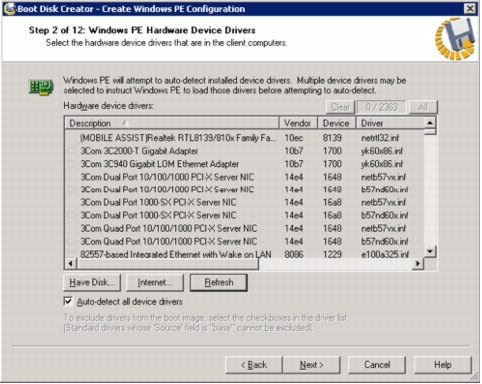
Task: Select the 3Com 3C940 Gigabit LOM Ethernet Adapter row
Action: pos(244,164)
